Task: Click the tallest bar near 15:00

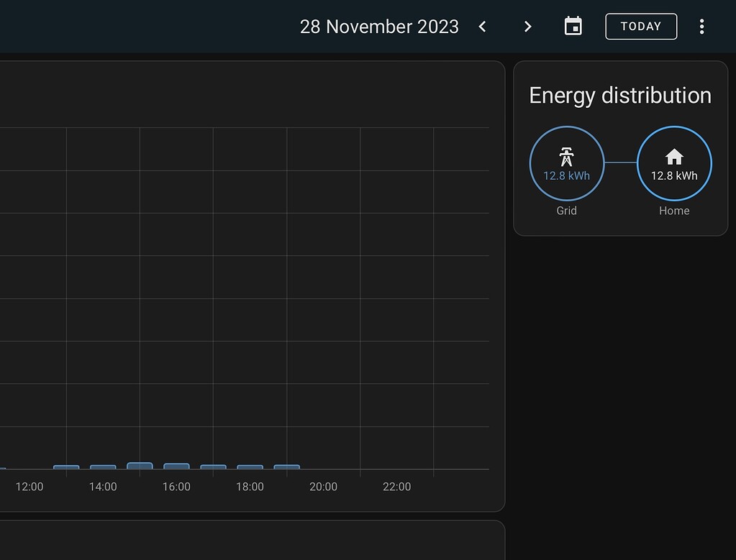Action: 140,466
